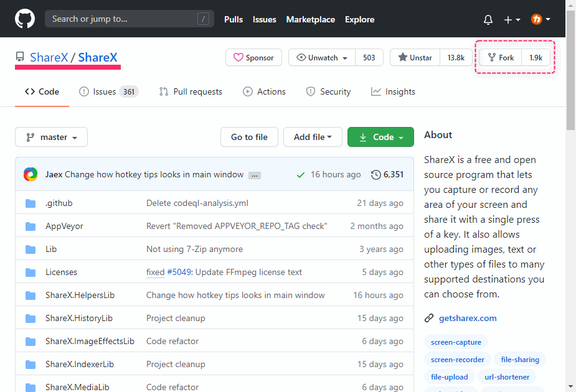576x392 pixels.
Task: Click the page vertical scrollbar thumb
Action: click(570, 70)
